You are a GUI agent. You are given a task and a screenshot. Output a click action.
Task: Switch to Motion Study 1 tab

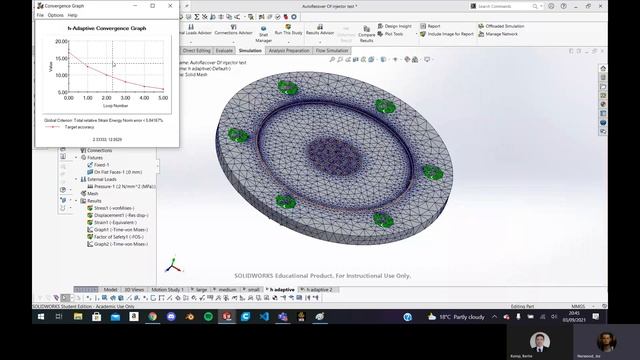coord(167,289)
